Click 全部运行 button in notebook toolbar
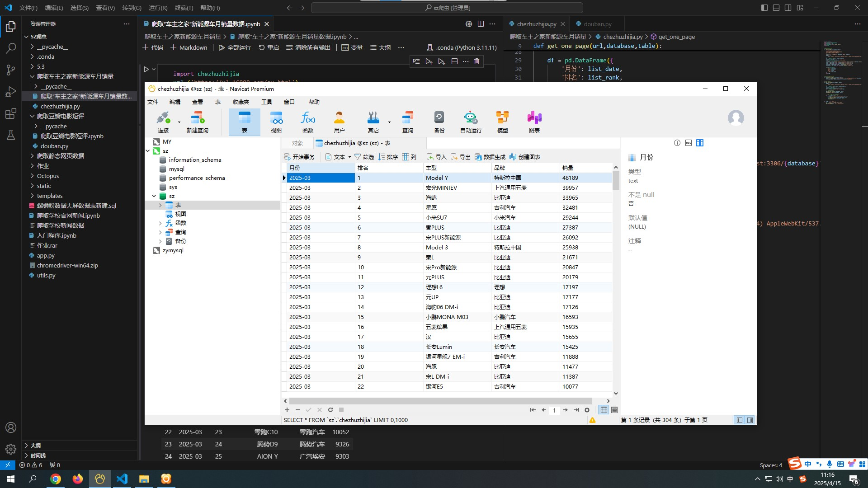The width and height of the screenshot is (868, 488). [235, 47]
